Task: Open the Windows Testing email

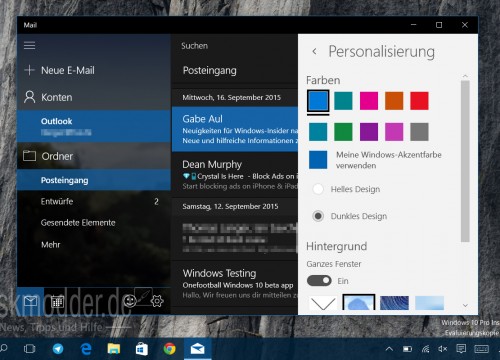Action: point(235,284)
